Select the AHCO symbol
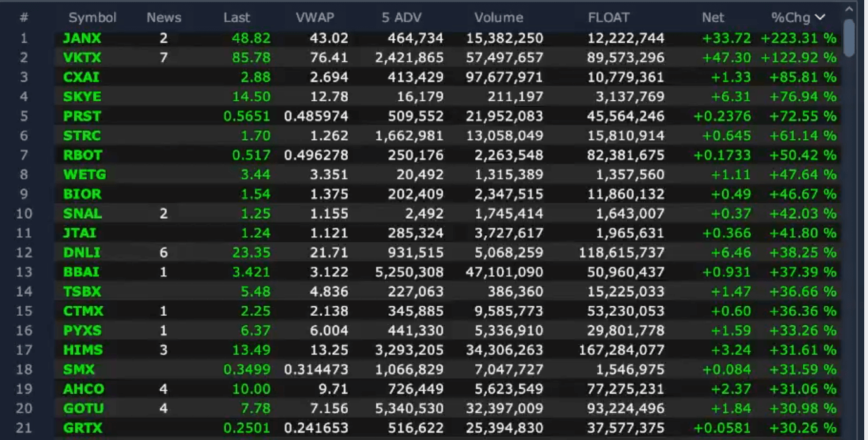The width and height of the screenshot is (868, 440). tap(84, 389)
